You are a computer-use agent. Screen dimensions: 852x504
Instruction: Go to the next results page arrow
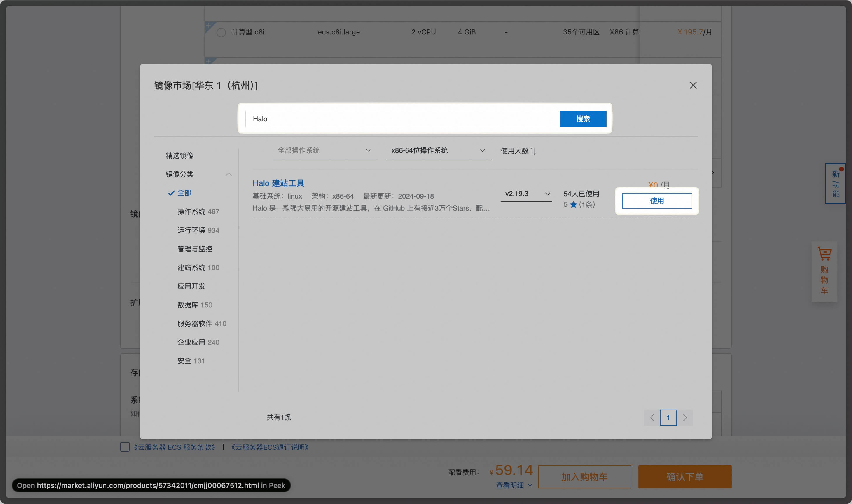click(x=685, y=417)
